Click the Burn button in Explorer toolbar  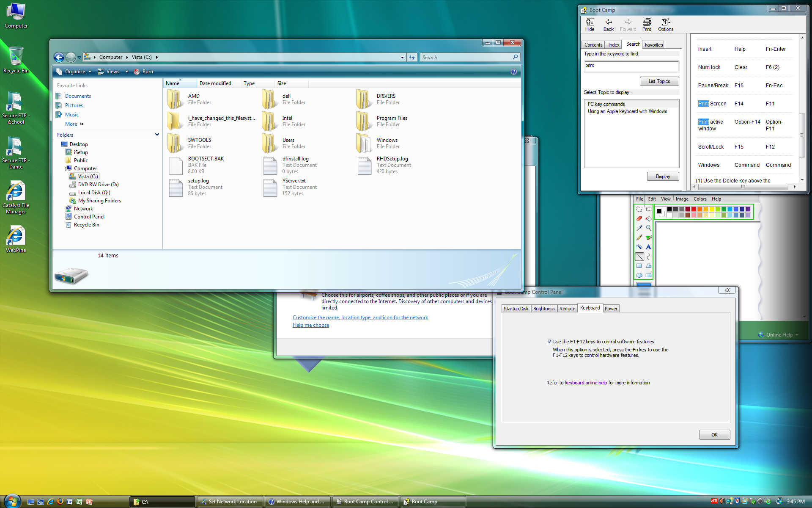[x=143, y=72]
